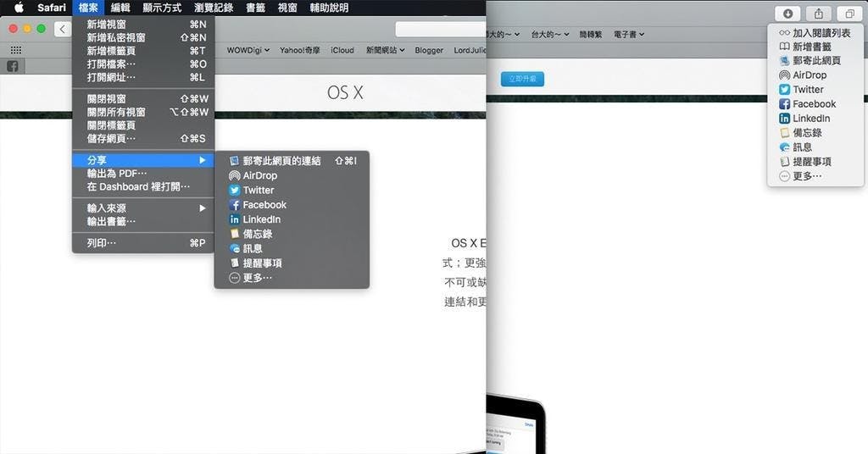Click 備忘錄 notes icon in share submenu

click(234, 234)
